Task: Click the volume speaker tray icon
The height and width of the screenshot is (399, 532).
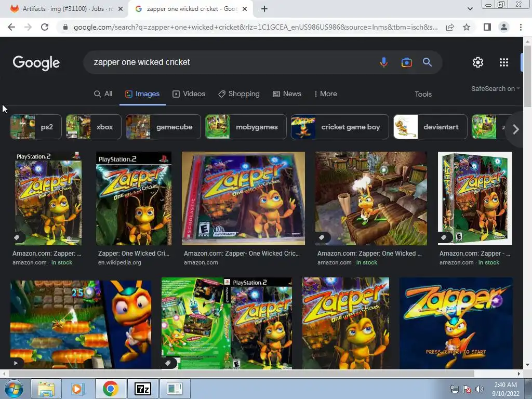Action: click(x=480, y=389)
